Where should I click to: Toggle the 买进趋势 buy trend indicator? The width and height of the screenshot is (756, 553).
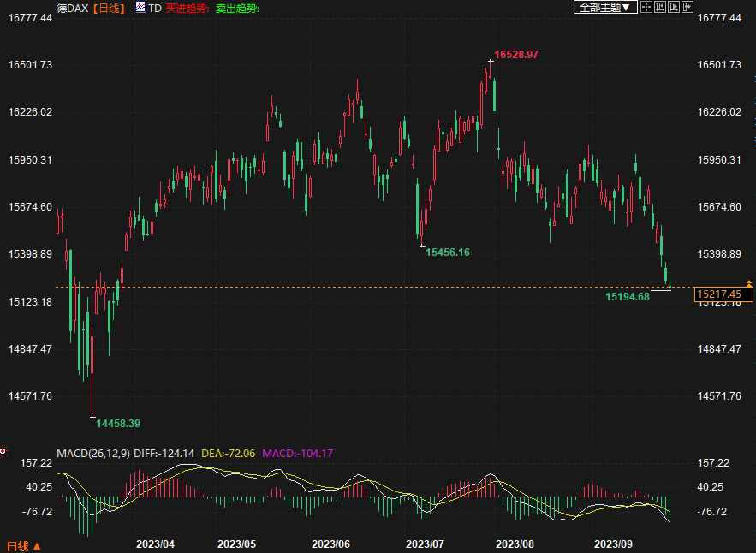[x=187, y=8]
